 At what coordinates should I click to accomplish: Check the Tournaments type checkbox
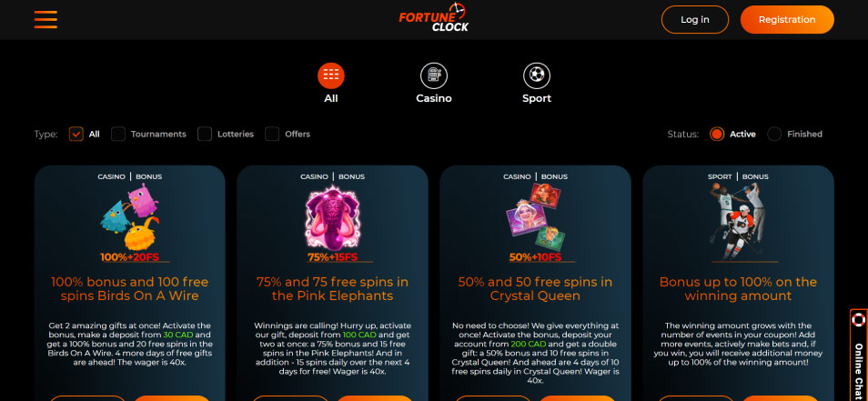point(118,134)
